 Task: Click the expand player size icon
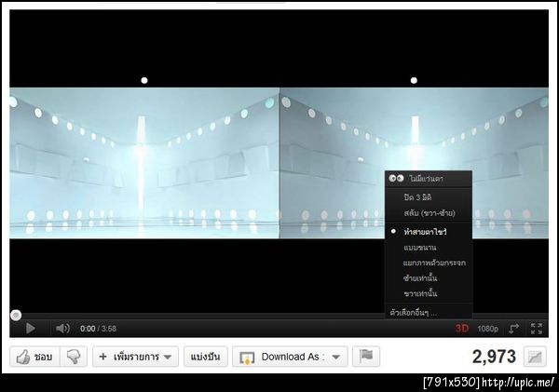click(x=513, y=329)
